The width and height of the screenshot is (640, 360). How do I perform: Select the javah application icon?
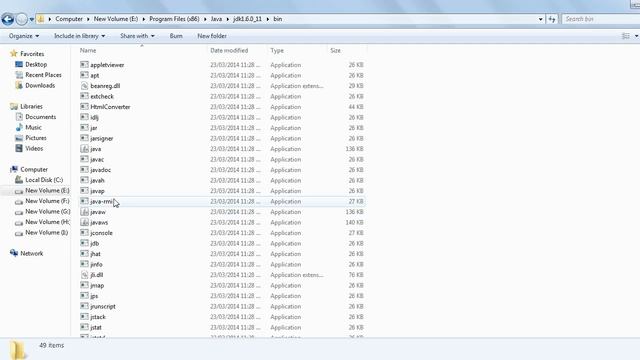(x=84, y=180)
